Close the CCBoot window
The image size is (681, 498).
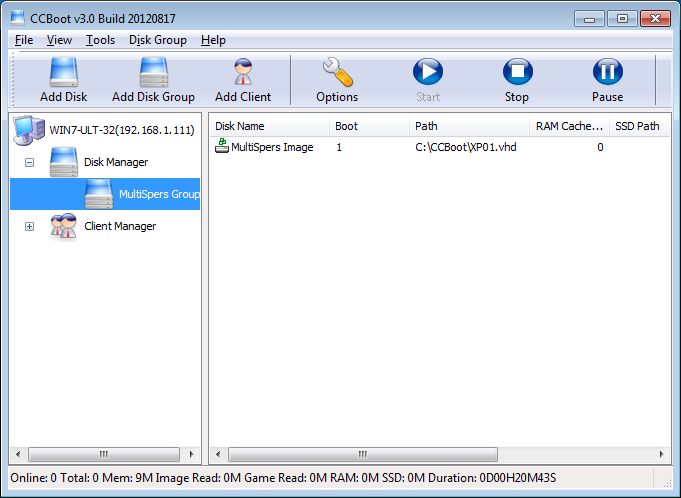click(x=655, y=19)
